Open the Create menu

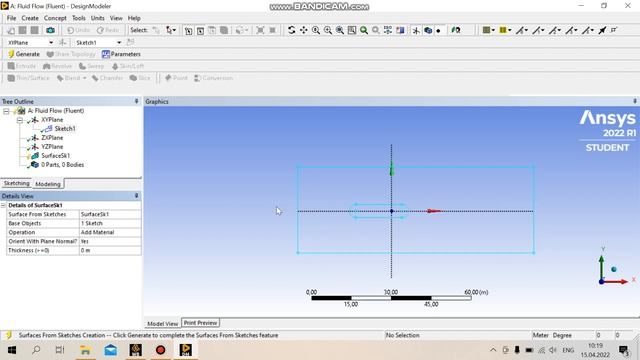point(30,18)
